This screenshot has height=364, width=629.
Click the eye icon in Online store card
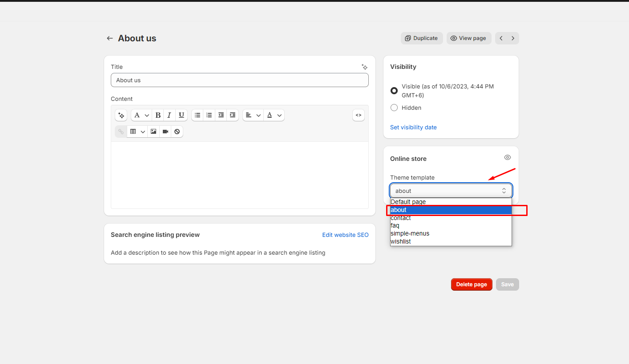coord(508,157)
